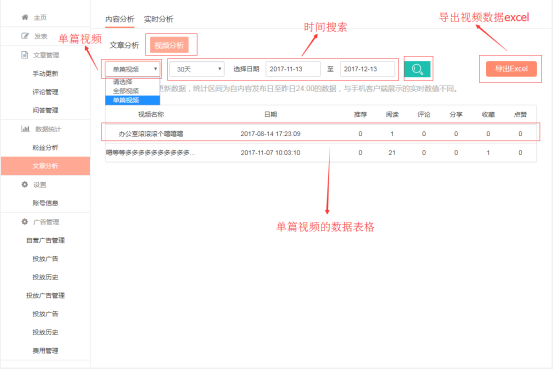Choose 请选择 in the open dropdown list

pos(132,82)
